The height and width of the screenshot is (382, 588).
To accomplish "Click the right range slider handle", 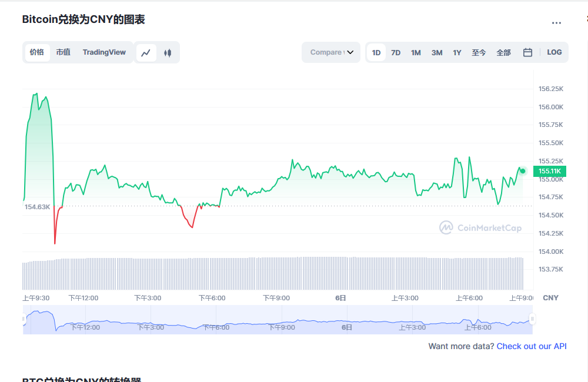I will [532, 319].
